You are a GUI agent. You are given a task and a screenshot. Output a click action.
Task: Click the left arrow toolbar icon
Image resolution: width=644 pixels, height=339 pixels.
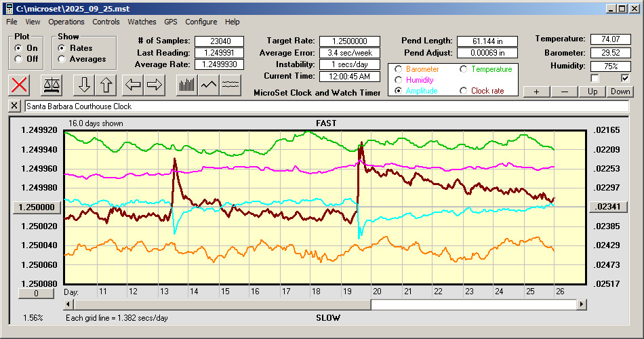[x=134, y=85]
